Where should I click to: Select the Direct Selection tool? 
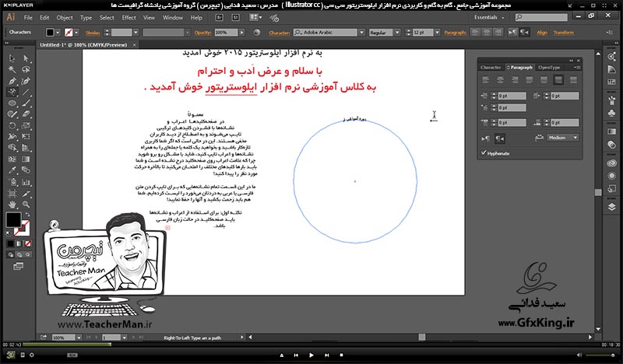pos(26,58)
